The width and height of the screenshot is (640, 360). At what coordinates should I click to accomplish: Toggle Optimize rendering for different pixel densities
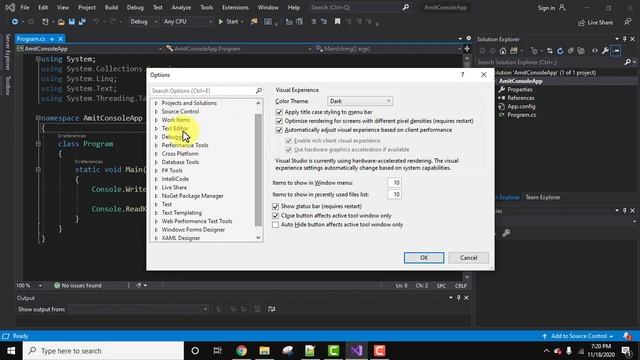279,121
